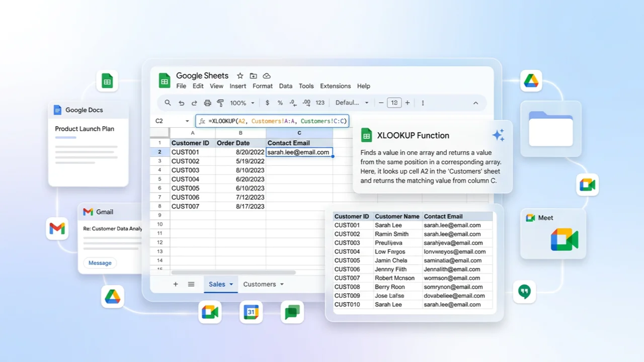Open the Customers tab dropdown arrow
Image resolution: width=644 pixels, height=362 pixels.
[282, 284]
